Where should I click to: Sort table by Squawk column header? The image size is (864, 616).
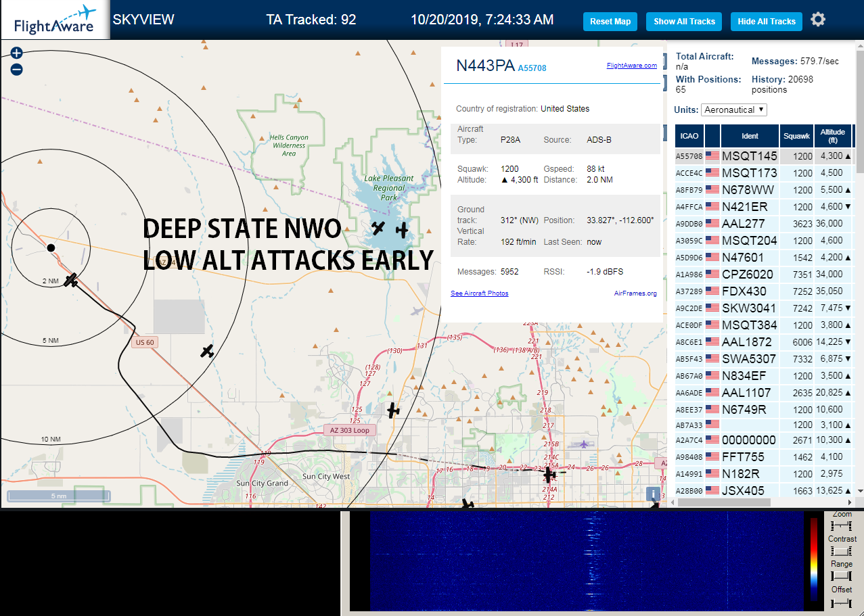(x=796, y=136)
